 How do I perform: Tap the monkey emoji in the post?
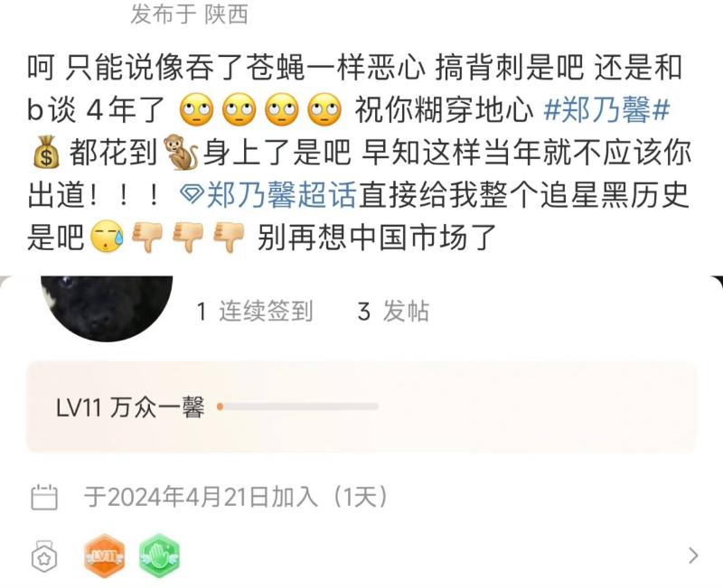point(181,153)
